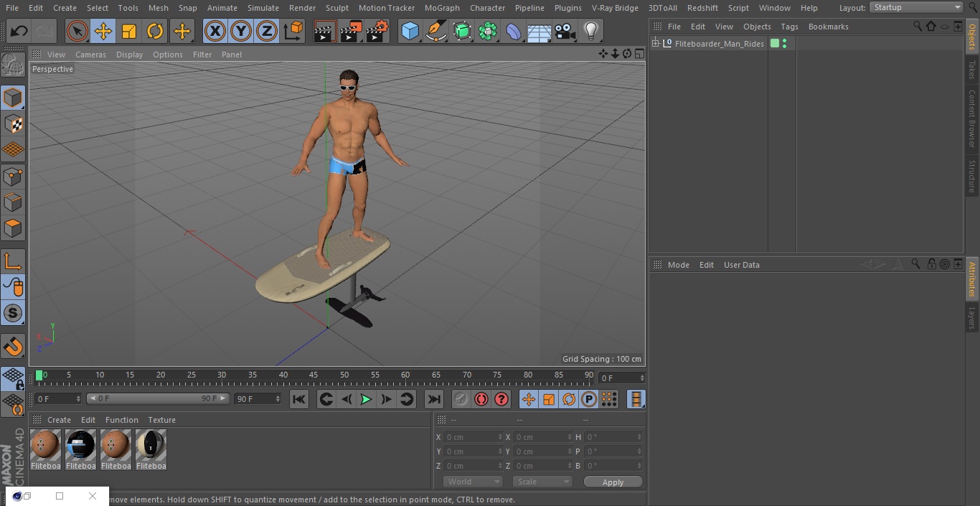Activate the Rotate tool
This screenshot has height=506, width=980.
155,31
